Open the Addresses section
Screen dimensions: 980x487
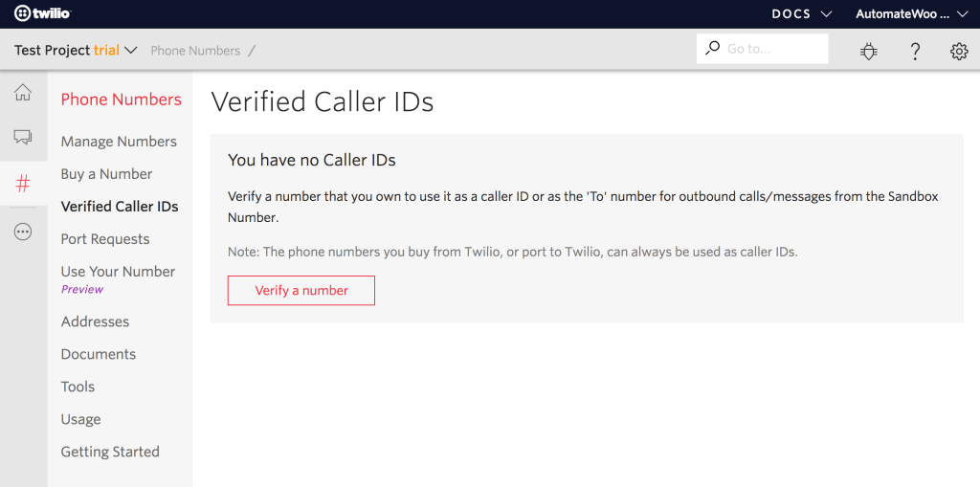coord(95,321)
